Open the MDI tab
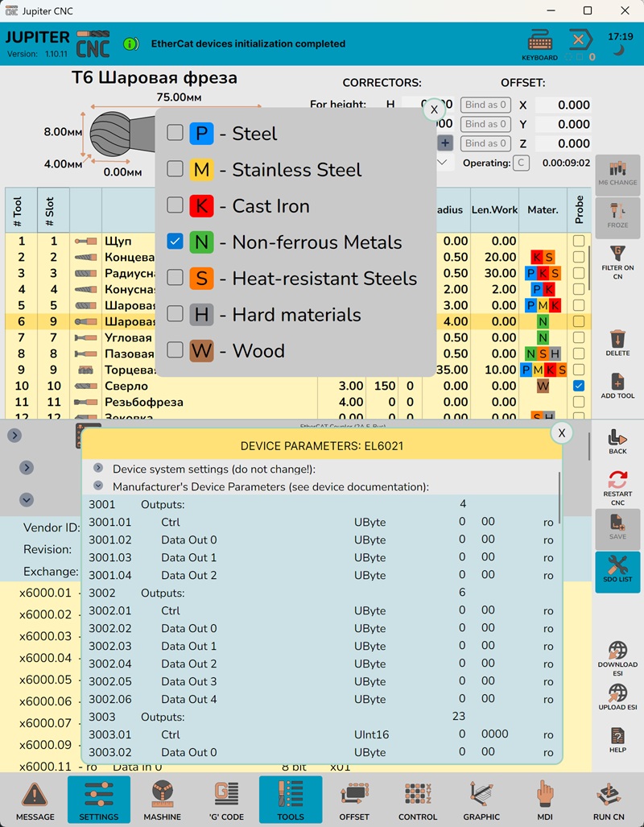This screenshot has height=827, width=644. [x=545, y=799]
